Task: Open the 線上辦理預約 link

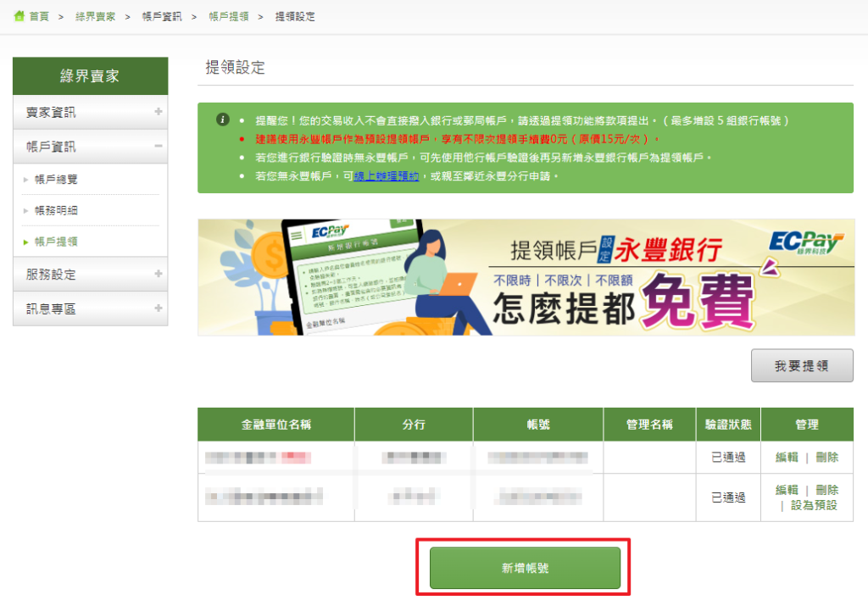Action: tap(387, 176)
